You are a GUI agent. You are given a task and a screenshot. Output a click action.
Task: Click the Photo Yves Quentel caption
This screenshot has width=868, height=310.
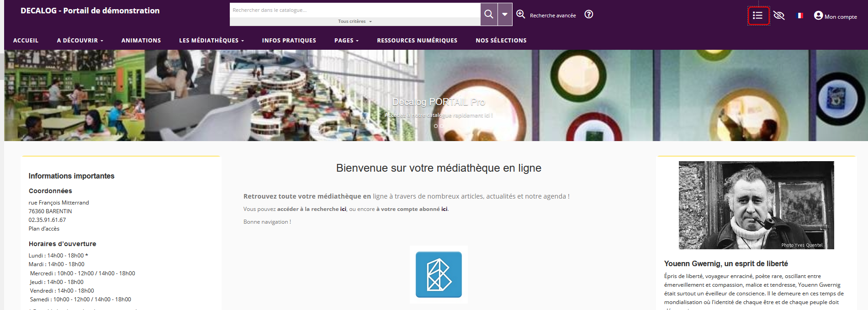(x=802, y=245)
